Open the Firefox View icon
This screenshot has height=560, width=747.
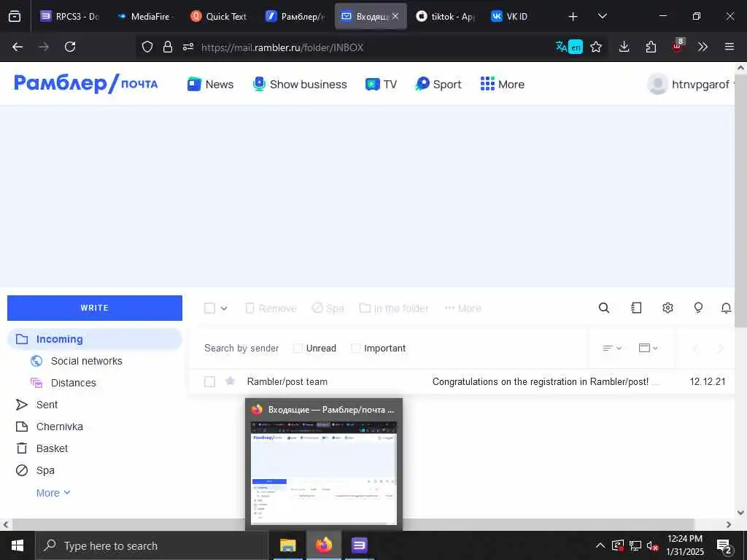tap(15, 17)
